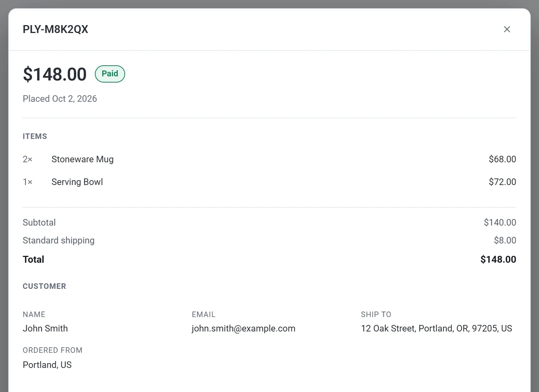Select the Serving Bowl item name

pyautogui.click(x=77, y=182)
